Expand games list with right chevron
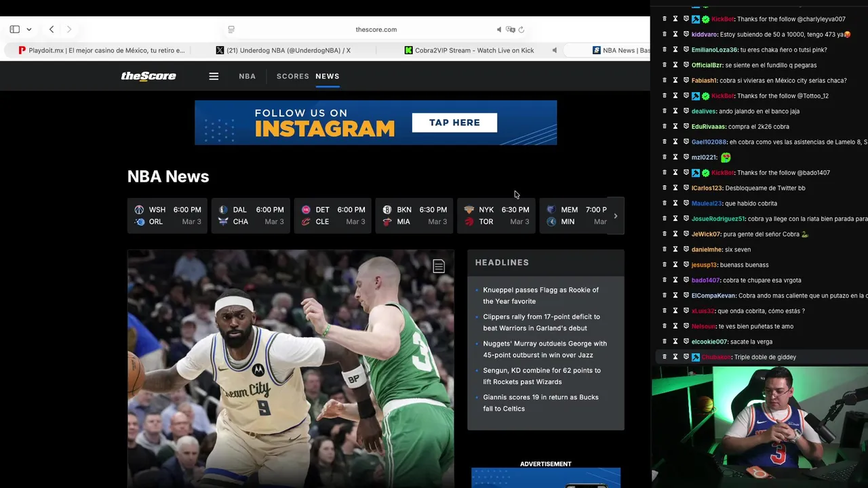 tap(616, 216)
